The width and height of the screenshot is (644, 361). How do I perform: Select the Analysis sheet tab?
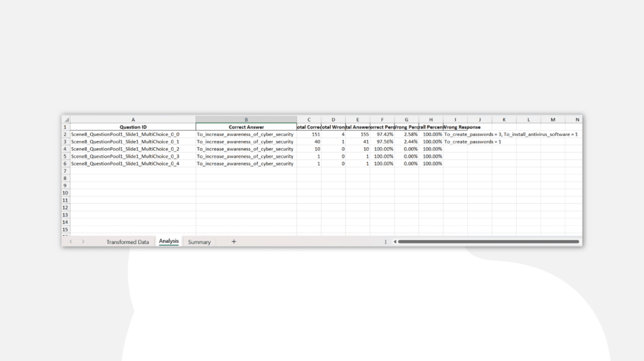pos(169,241)
